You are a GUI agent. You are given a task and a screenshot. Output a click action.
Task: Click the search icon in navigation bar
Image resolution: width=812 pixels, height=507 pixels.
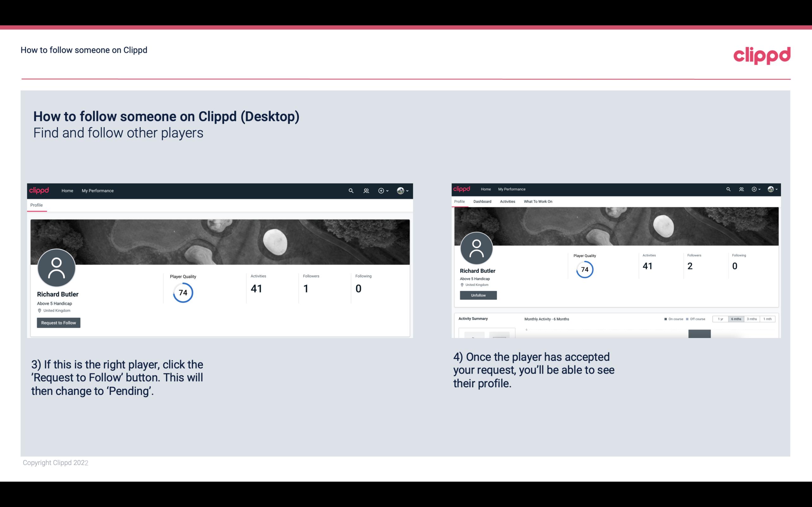pyautogui.click(x=351, y=190)
